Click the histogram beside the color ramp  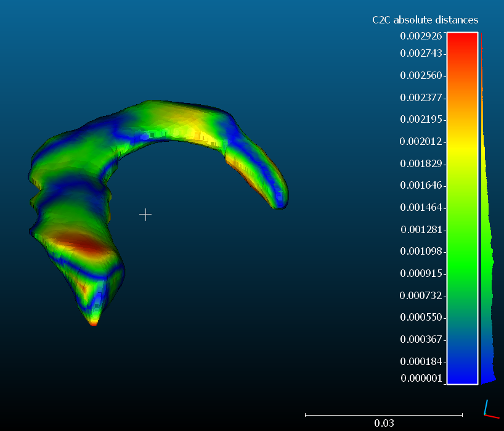[487, 247]
